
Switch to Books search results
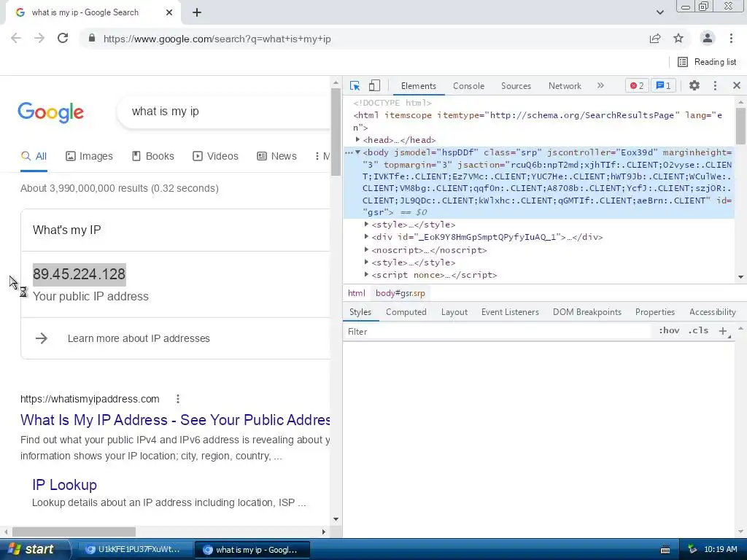tap(153, 156)
